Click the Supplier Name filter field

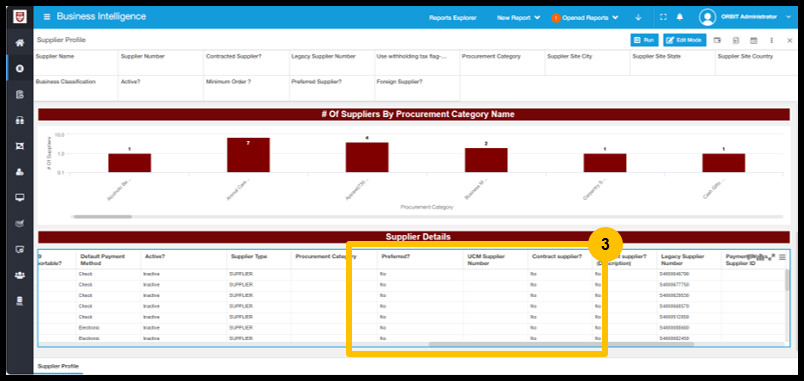[x=76, y=63]
